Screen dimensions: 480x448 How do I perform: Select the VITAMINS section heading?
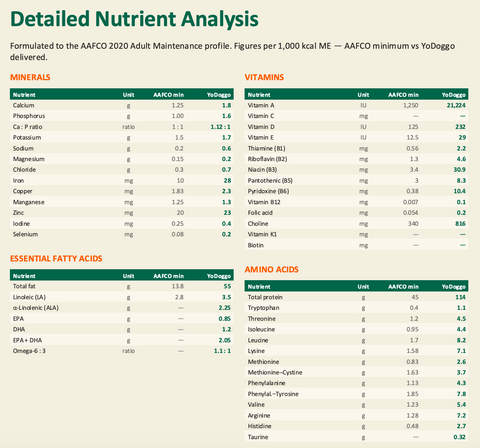(x=264, y=77)
